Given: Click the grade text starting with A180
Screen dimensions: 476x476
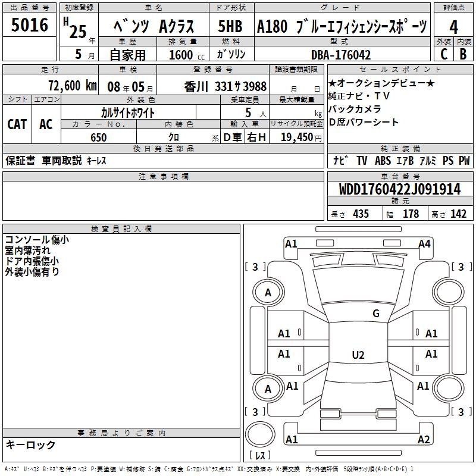Looking at the screenshot, I should click(342, 26).
